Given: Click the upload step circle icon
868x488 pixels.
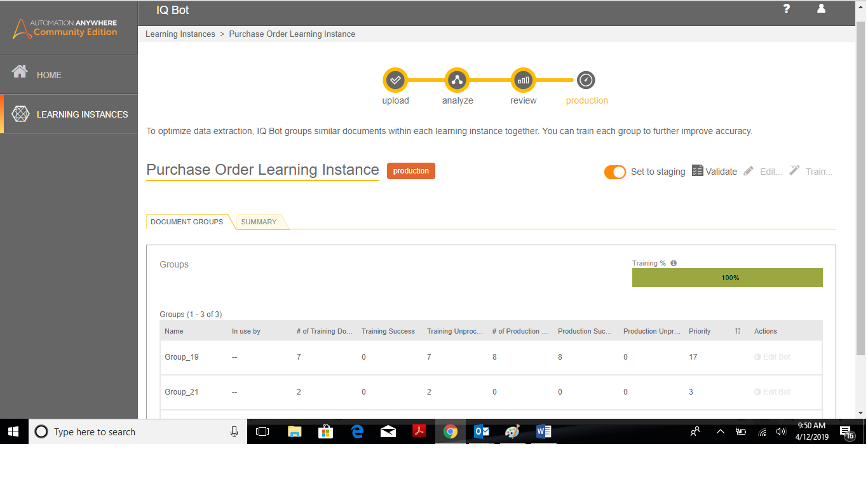Looking at the screenshot, I should (x=395, y=80).
